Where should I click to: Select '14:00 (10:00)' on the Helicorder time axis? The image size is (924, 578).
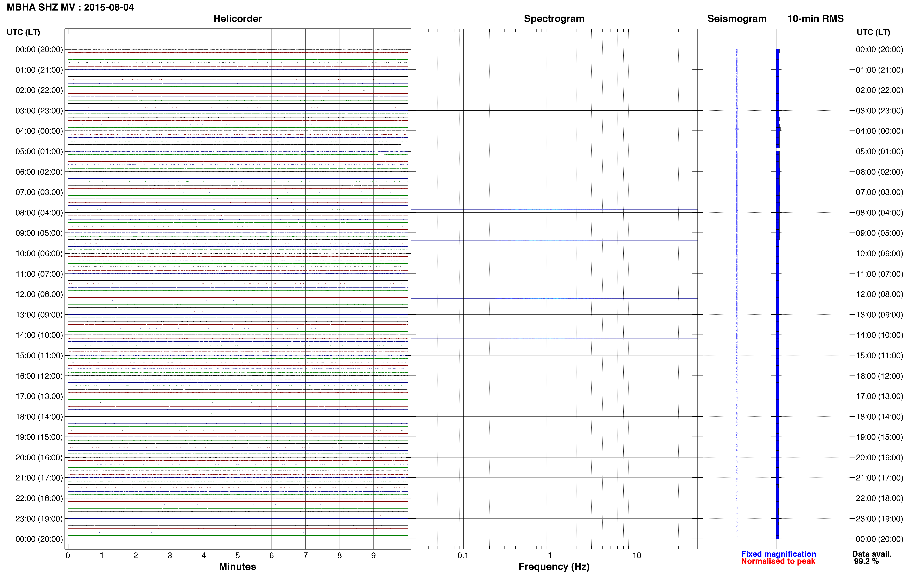pyautogui.click(x=39, y=335)
